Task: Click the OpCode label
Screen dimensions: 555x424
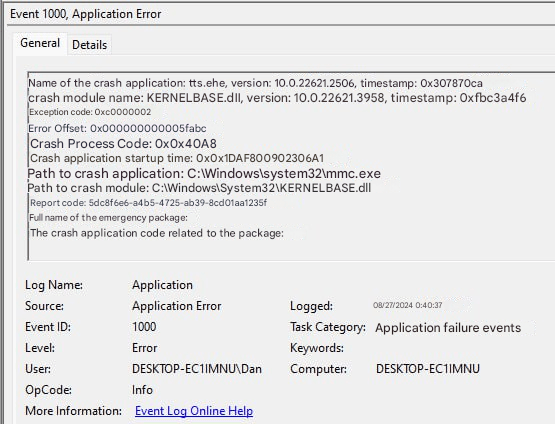Action: point(48,390)
